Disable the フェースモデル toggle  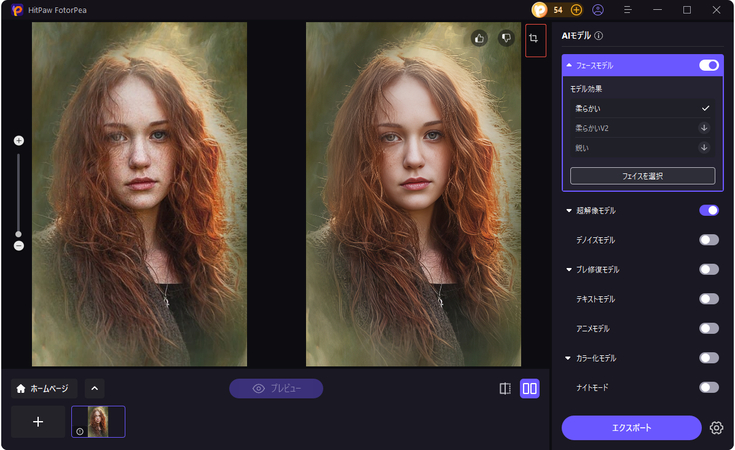coord(708,65)
